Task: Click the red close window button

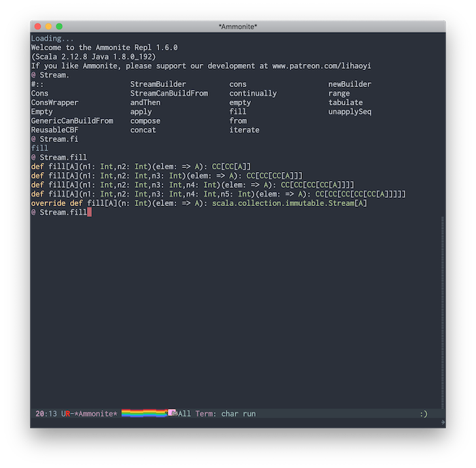Action: [x=37, y=27]
